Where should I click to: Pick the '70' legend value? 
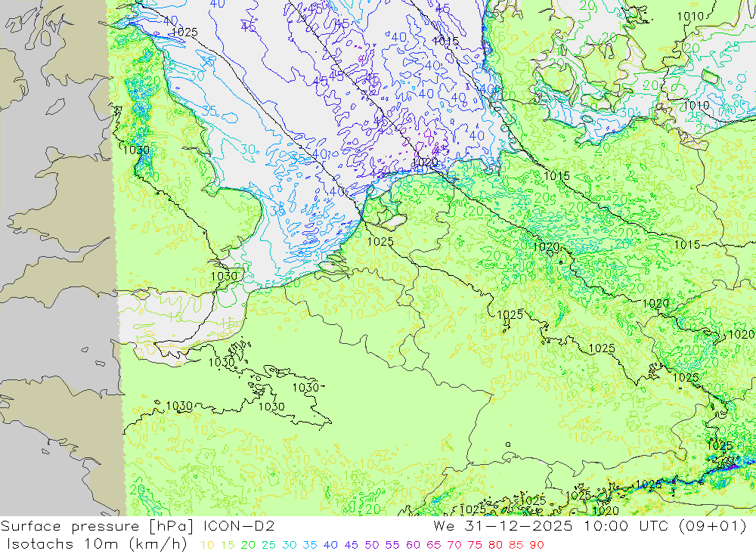(x=454, y=545)
